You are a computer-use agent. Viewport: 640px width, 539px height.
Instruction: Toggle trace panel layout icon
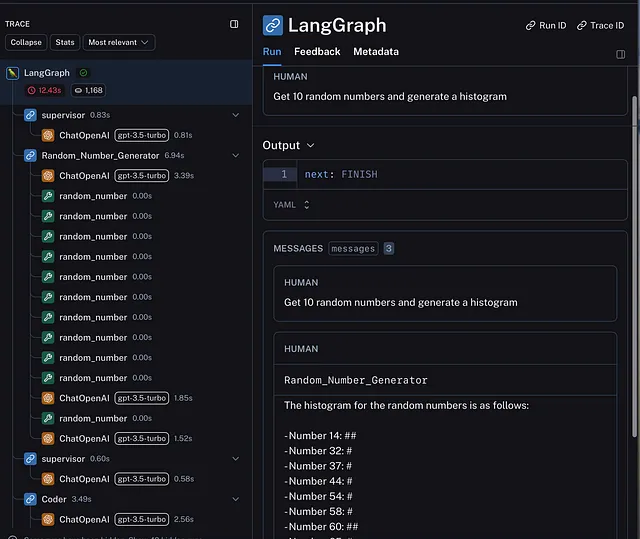pos(234,24)
